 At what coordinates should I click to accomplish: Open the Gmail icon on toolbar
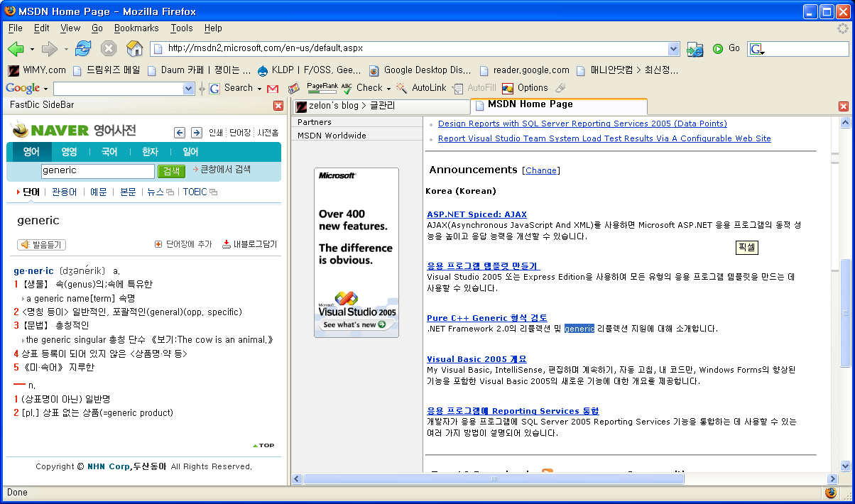click(273, 89)
